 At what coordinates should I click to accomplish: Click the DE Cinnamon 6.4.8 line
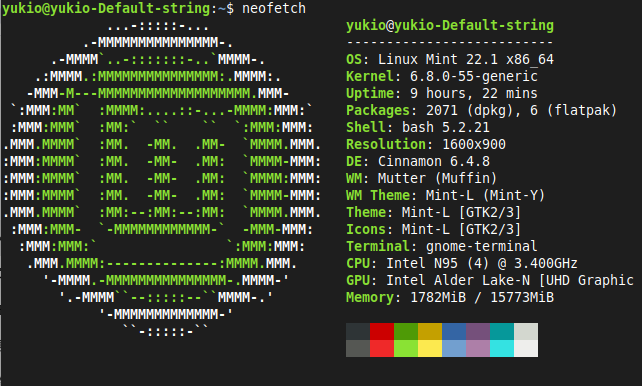click(x=418, y=161)
